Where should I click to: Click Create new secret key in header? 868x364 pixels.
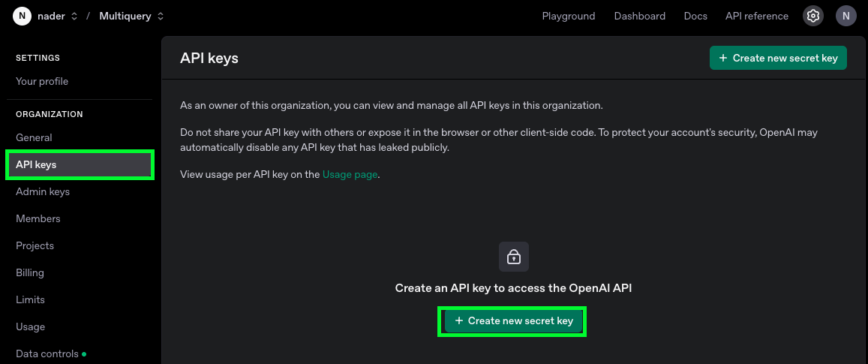[778, 59]
